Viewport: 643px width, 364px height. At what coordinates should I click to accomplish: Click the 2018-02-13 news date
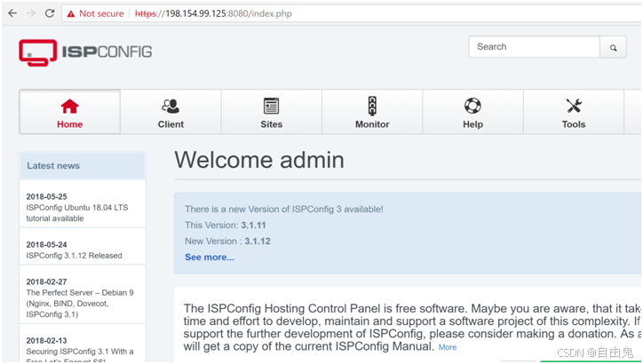click(46, 341)
